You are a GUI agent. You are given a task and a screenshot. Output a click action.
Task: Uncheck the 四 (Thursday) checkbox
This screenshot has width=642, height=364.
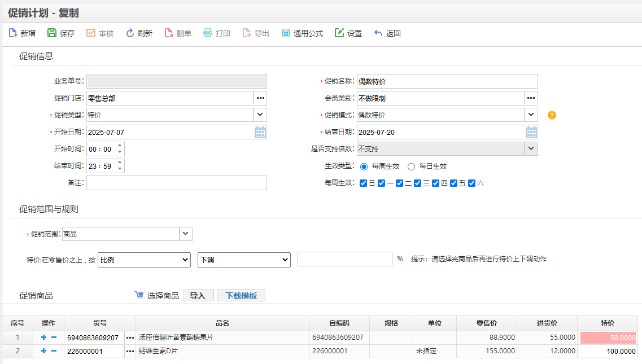coord(436,183)
